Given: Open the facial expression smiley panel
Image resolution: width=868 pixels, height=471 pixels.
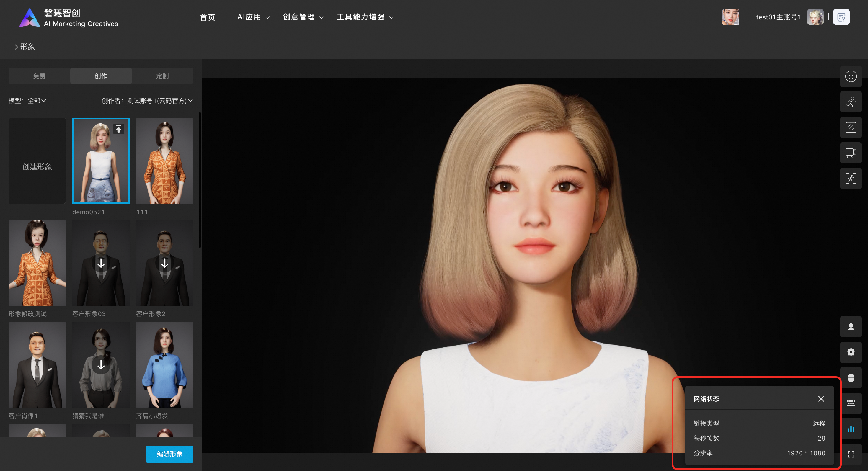Looking at the screenshot, I should pos(851,76).
